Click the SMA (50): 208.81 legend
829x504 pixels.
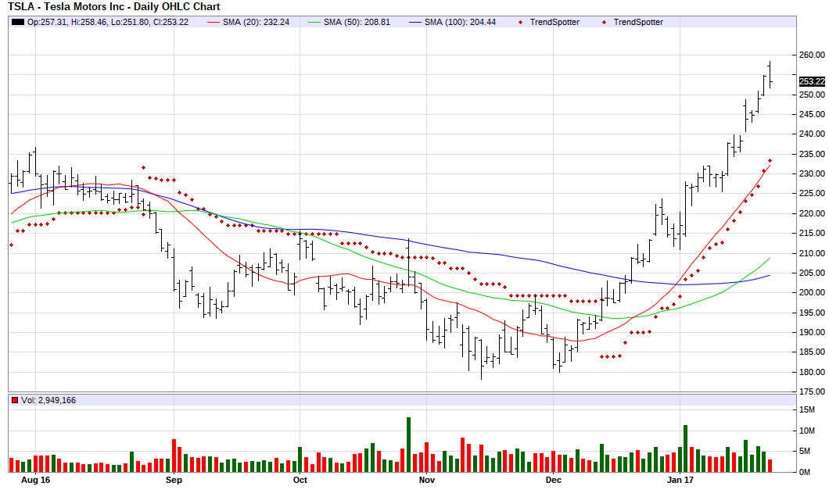click(x=349, y=22)
